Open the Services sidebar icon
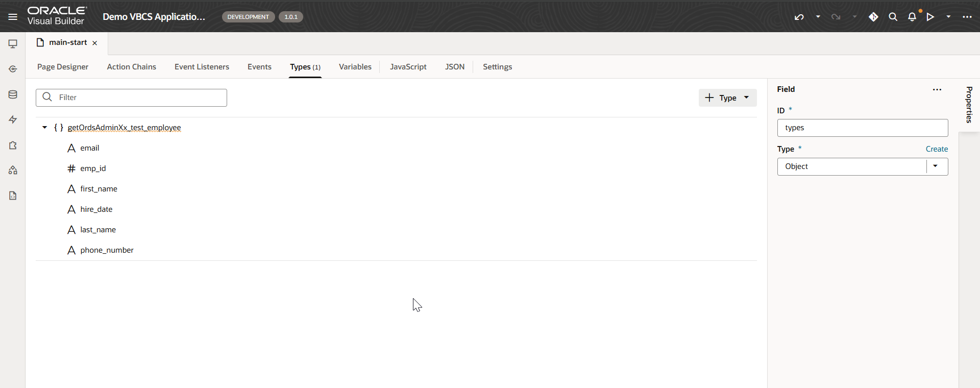 coord(13,69)
